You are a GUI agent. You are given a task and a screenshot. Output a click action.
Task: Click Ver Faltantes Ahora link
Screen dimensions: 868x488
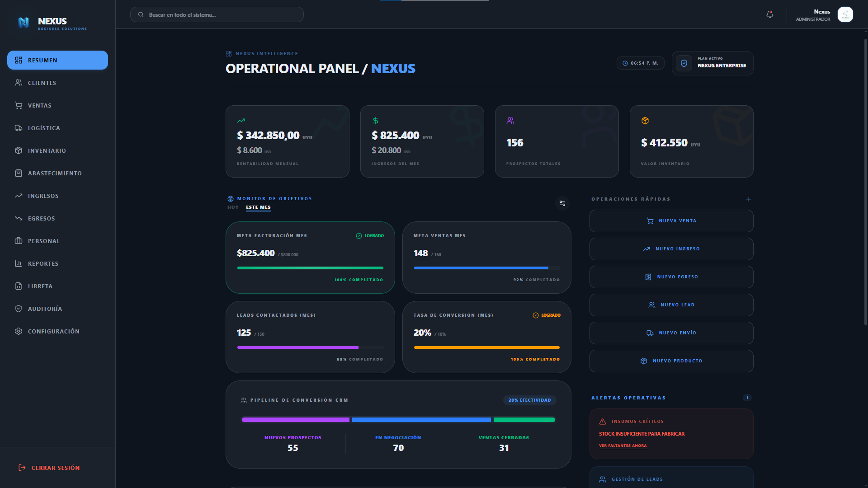pyautogui.click(x=623, y=446)
